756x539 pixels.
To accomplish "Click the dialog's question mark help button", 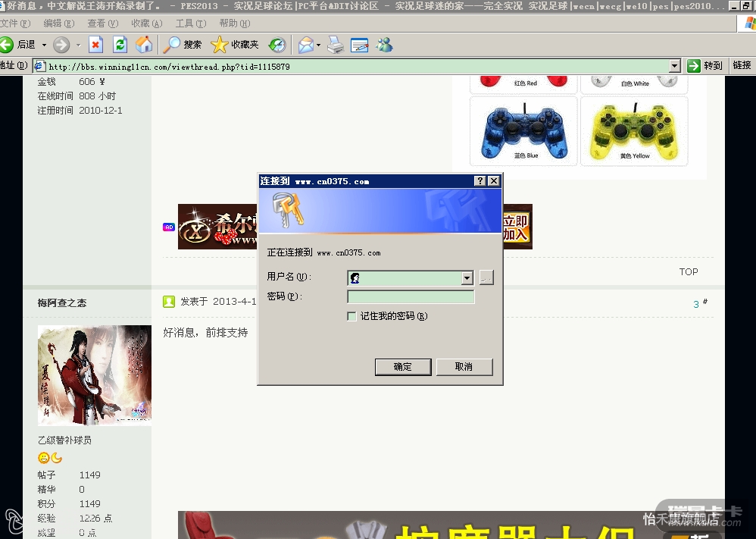I will tap(480, 181).
